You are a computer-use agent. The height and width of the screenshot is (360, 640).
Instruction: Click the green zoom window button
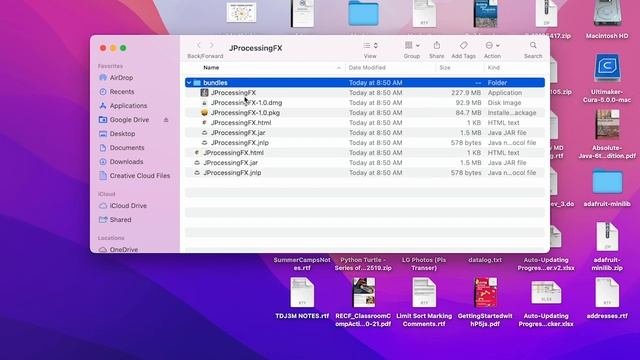tap(123, 48)
